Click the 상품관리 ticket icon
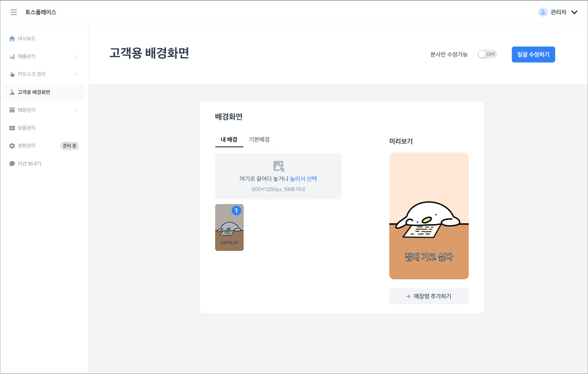Screen dimensions: 588x374 tap(12, 128)
